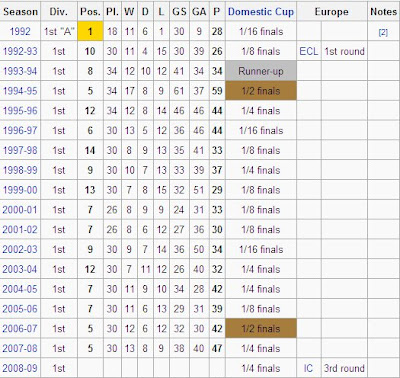The width and height of the screenshot is (400, 378).
Task: Open the 1999-00 season link
Action: (x=20, y=190)
